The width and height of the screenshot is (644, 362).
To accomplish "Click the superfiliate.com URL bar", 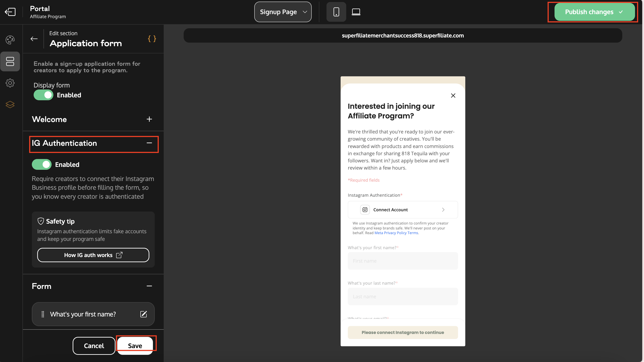I will pos(403,35).
